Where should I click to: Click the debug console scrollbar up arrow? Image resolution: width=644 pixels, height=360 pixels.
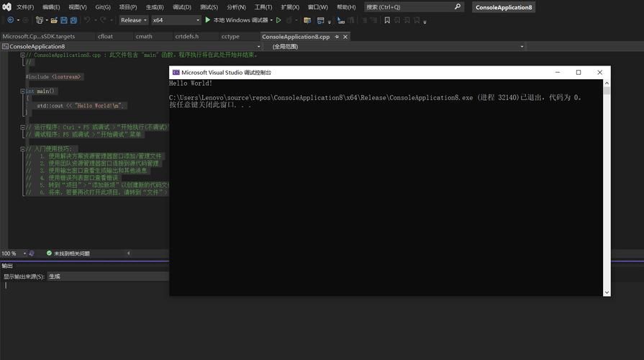pos(607,83)
